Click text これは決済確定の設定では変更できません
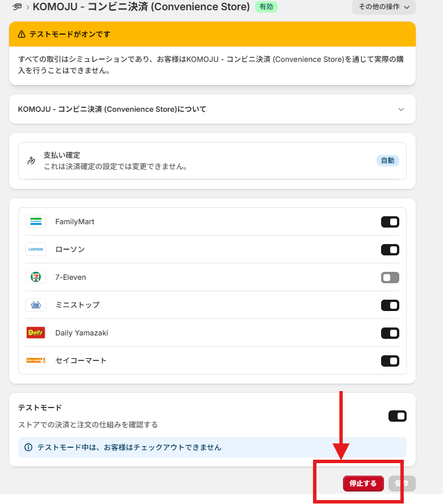The image size is (443, 504). pyautogui.click(x=116, y=166)
